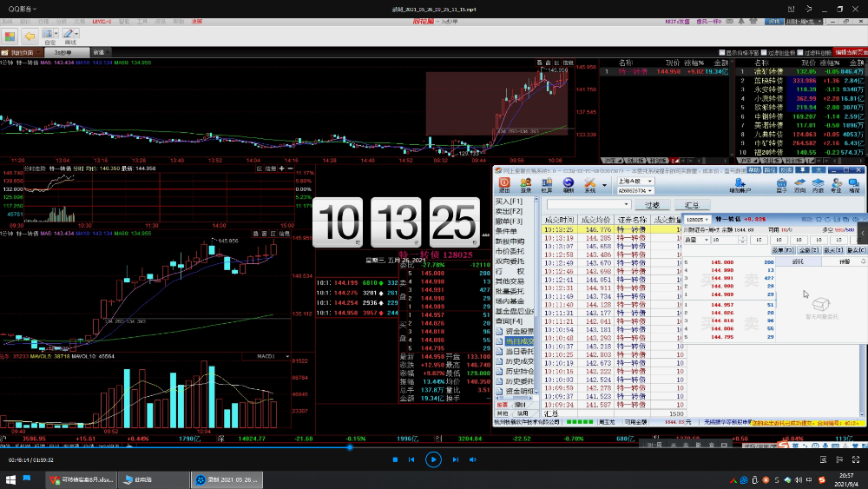Expand the arrow next to 系统 tools icon

[x=604, y=185]
